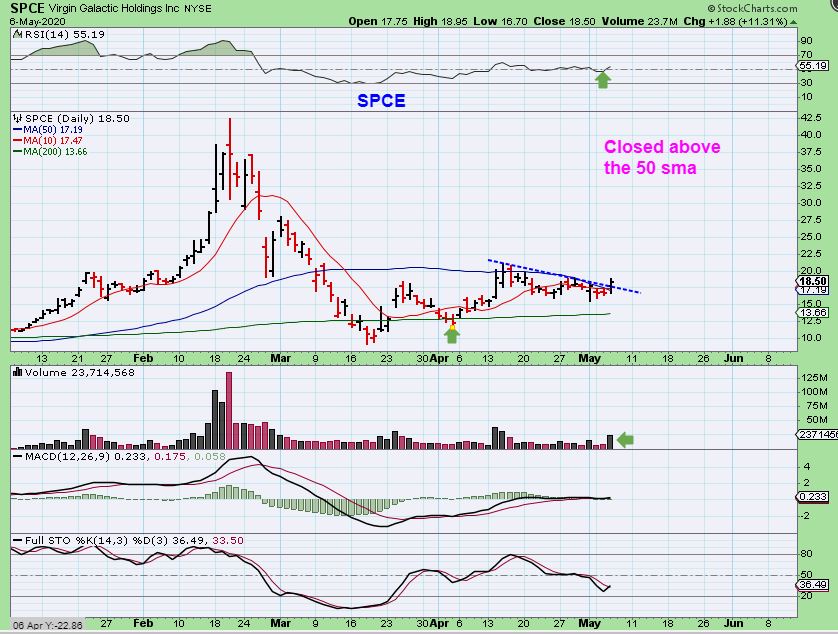Click the tallest red volume bar in February
The height and width of the screenshot is (634, 838).
point(229,410)
